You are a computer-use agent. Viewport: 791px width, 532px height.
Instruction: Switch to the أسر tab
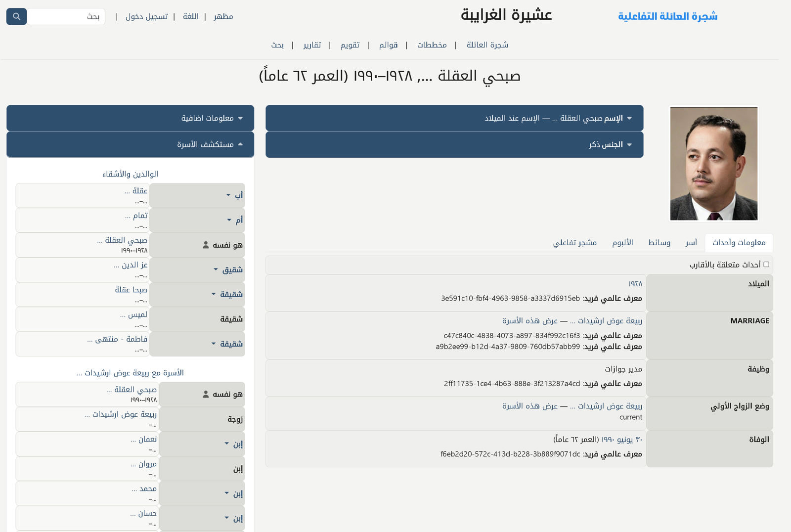click(x=691, y=242)
